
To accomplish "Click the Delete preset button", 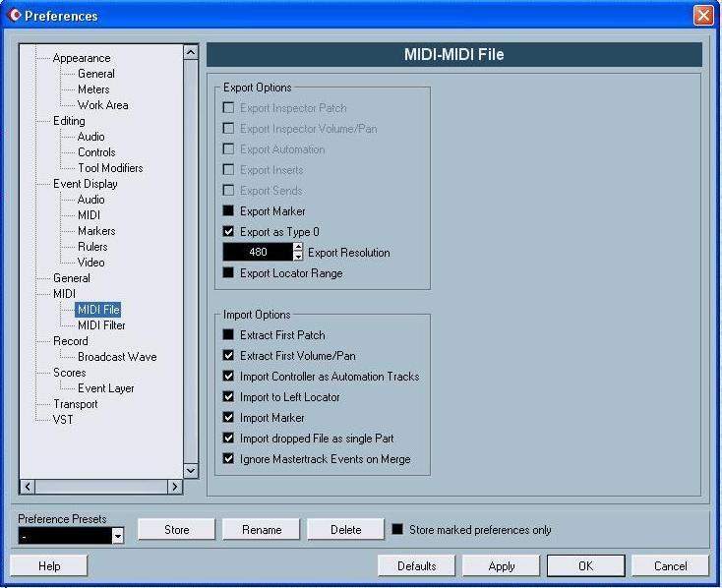I will (x=346, y=530).
